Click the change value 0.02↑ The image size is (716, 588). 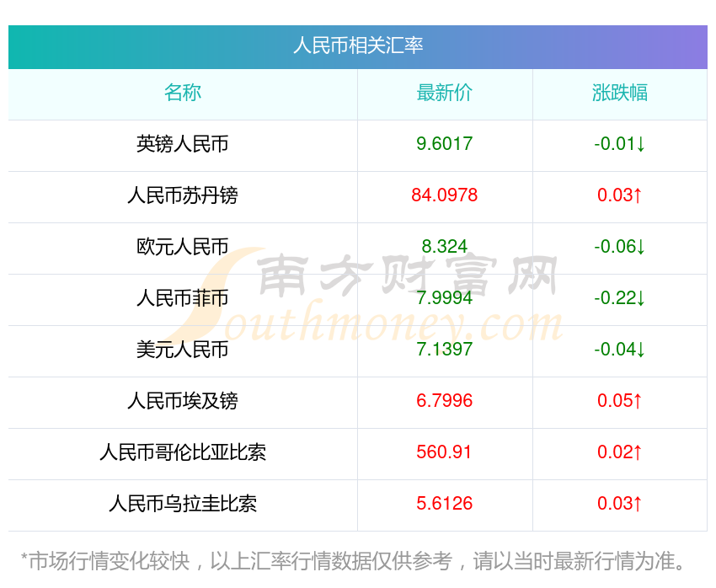pyautogui.click(x=620, y=452)
